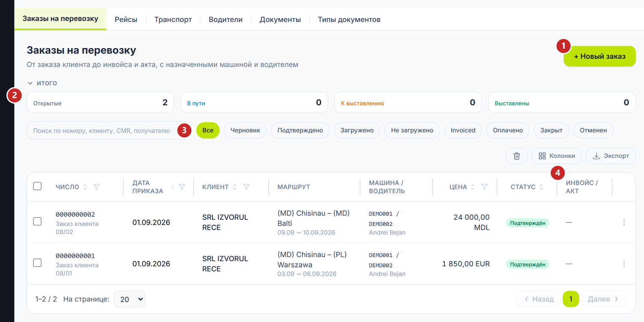The height and width of the screenshot is (322, 644).
Task: Filter the ЦЕНА column
Action: (x=484, y=187)
